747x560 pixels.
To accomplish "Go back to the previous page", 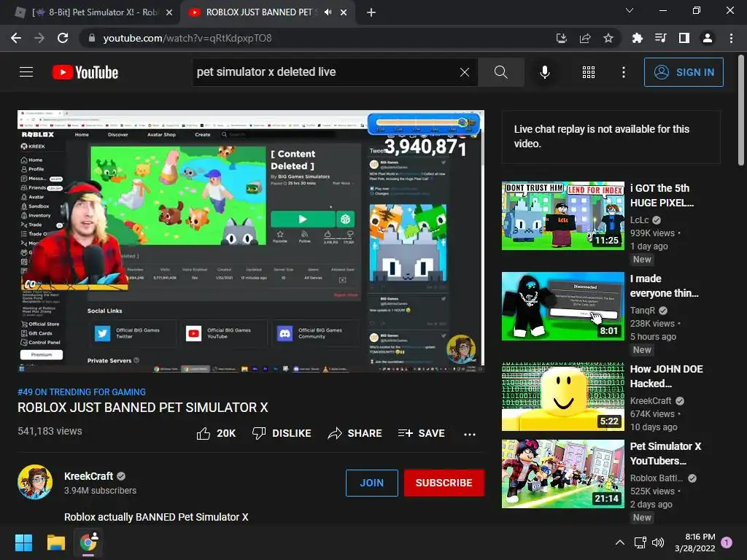I will pos(16,38).
